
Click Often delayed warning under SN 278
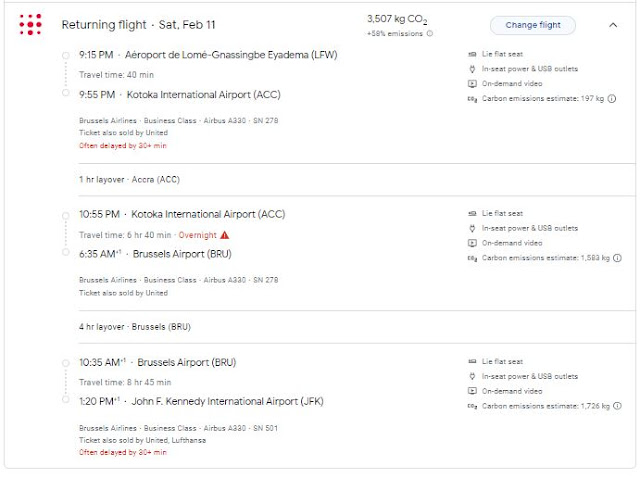coord(123,146)
